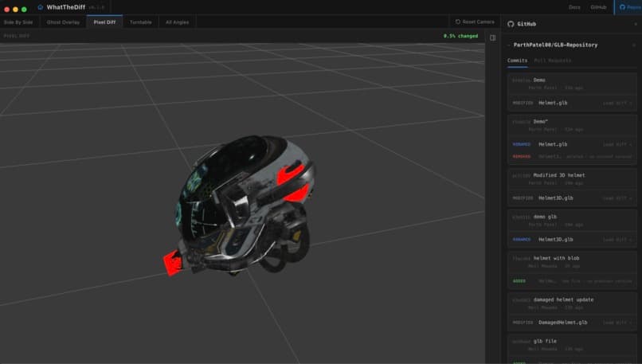Switch to Ghost Overlay tab
Screen dimensions: 642x364
coord(63,22)
